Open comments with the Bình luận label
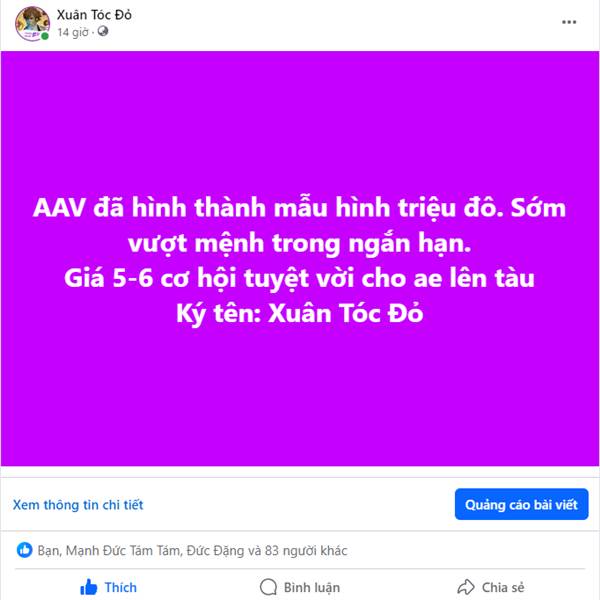Screen dimensions: 600x600 point(311,587)
